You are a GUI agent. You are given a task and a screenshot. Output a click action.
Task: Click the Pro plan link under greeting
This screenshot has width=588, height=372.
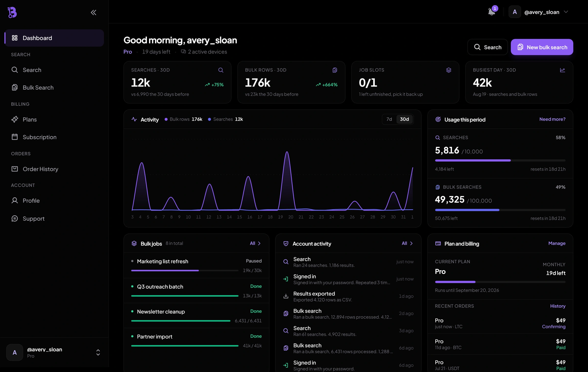[x=128, y=52]
